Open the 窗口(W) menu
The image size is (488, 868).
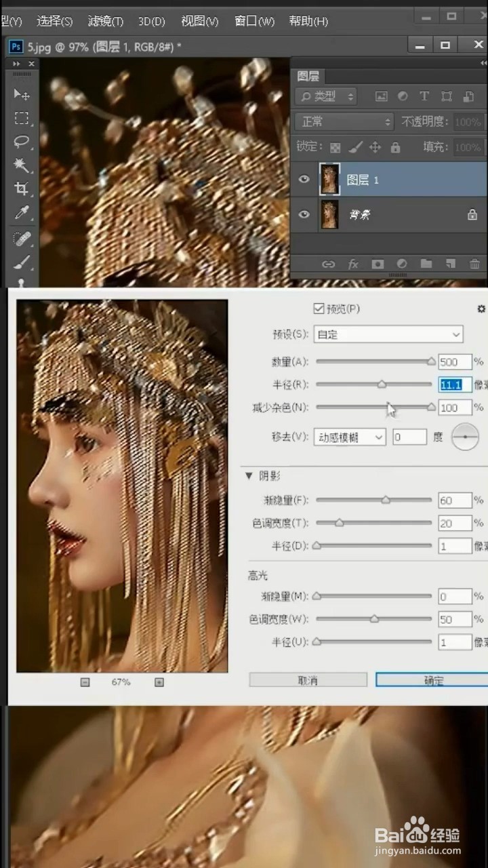coord(255,22)
